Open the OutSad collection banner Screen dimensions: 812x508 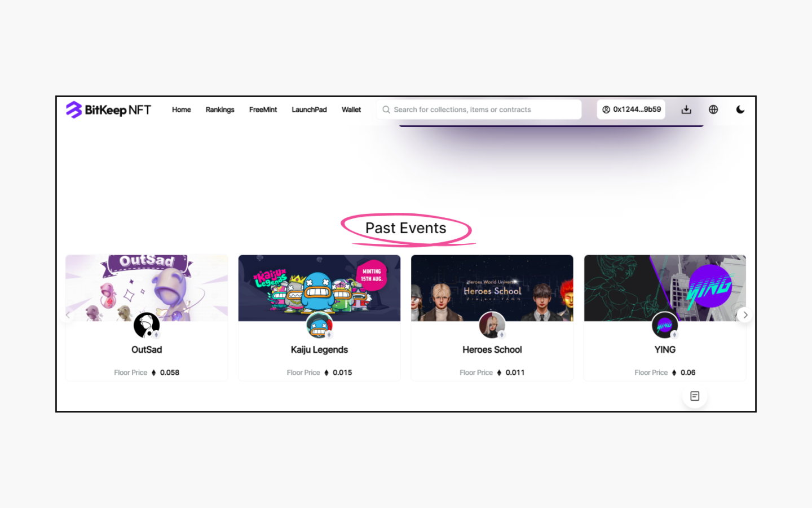[147, 288]
